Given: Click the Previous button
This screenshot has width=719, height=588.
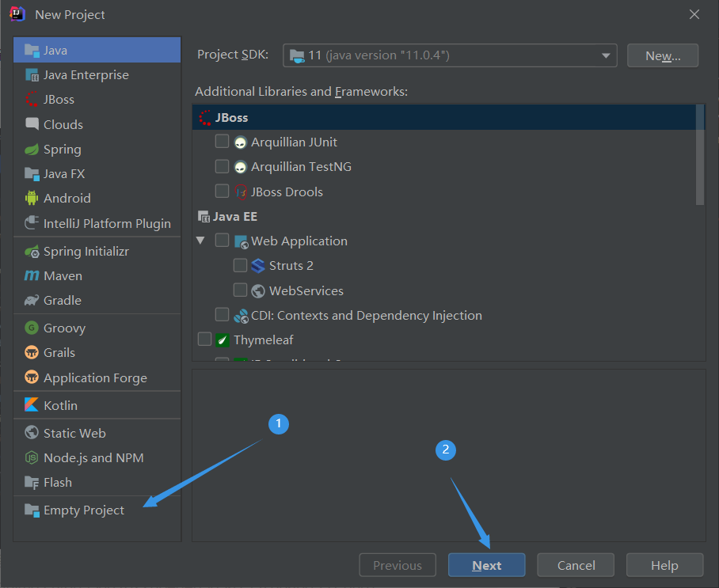Looking at the screenshot, I should (398, 565).
